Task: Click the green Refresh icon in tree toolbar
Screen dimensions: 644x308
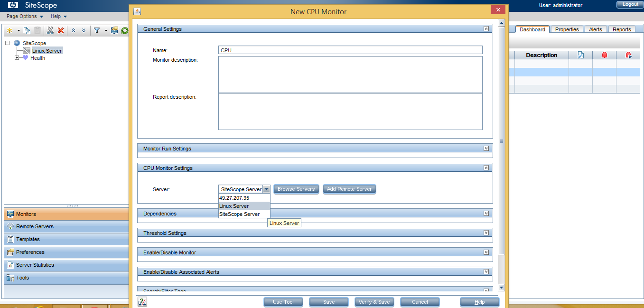Action: pyautogui.click(x=125, y=30)
